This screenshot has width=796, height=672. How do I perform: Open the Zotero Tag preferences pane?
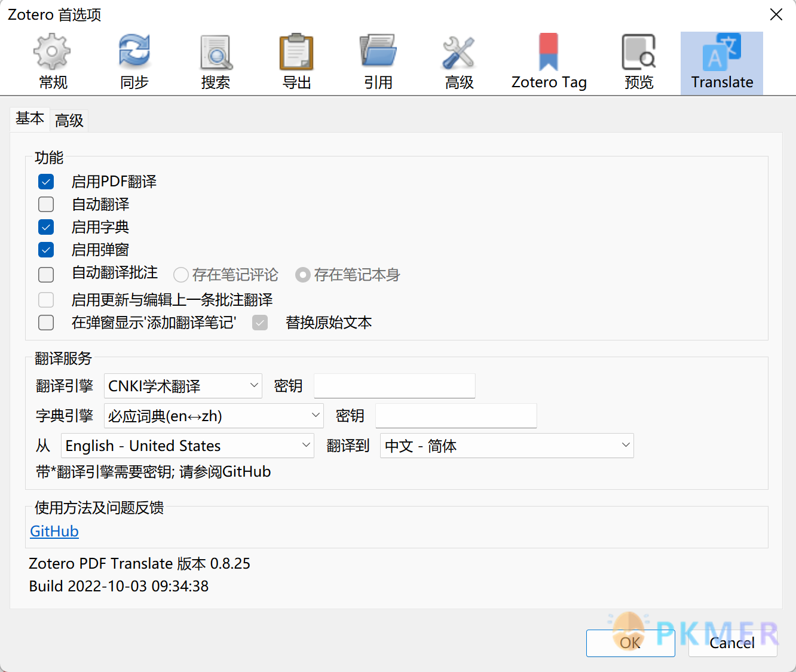pos(549,63)
